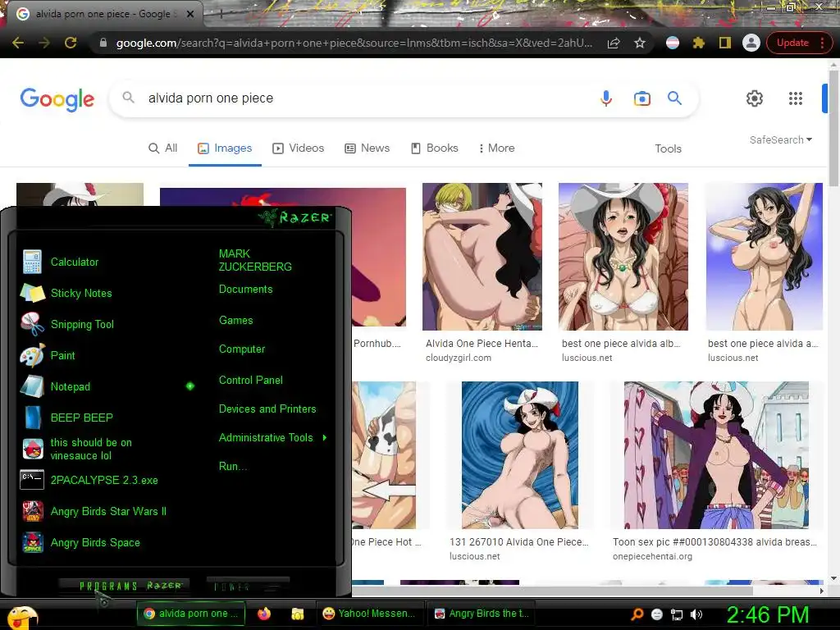Open Computer from the start menu
Screen dimensions: 840x630
click(x=242, y=349)
